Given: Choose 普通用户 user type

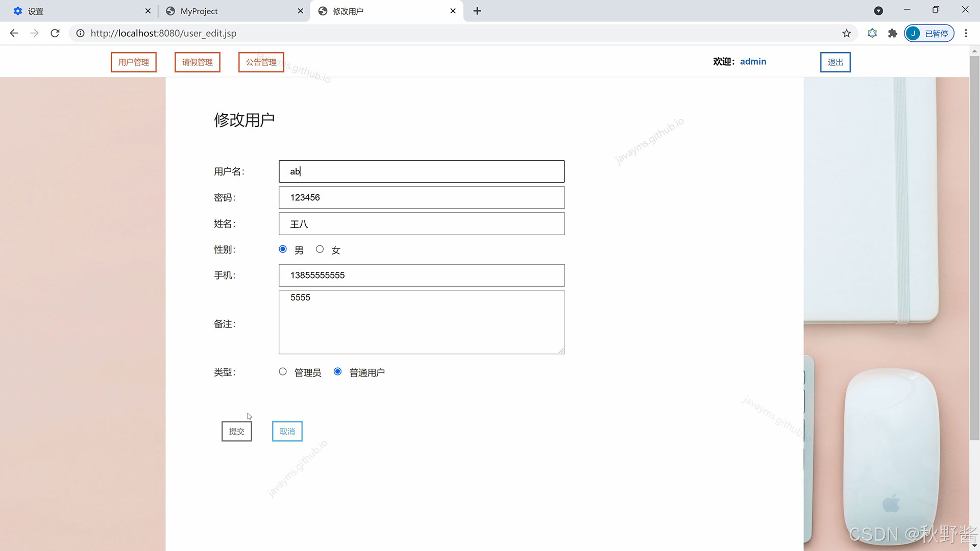Looking at the screenshot, I should click(337, 371).
